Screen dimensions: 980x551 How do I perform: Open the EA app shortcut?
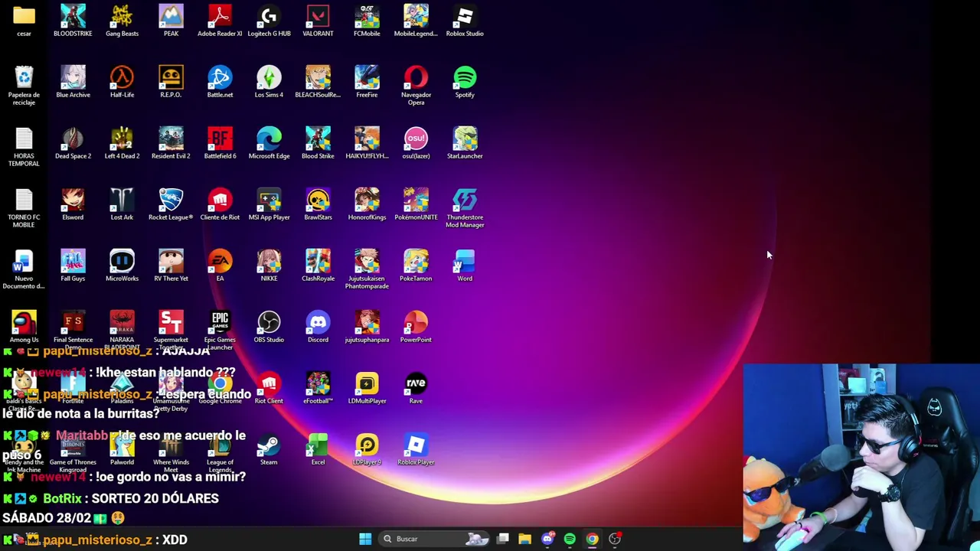[220, 266]
